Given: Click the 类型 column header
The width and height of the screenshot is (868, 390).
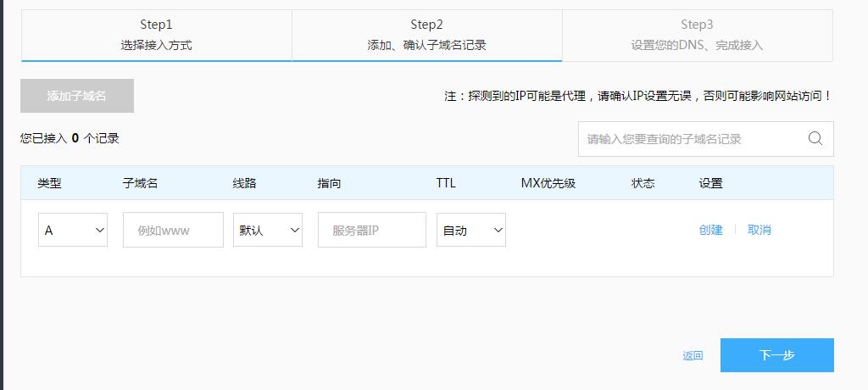Looking at the screenshot, I should (x=49, y=183).
